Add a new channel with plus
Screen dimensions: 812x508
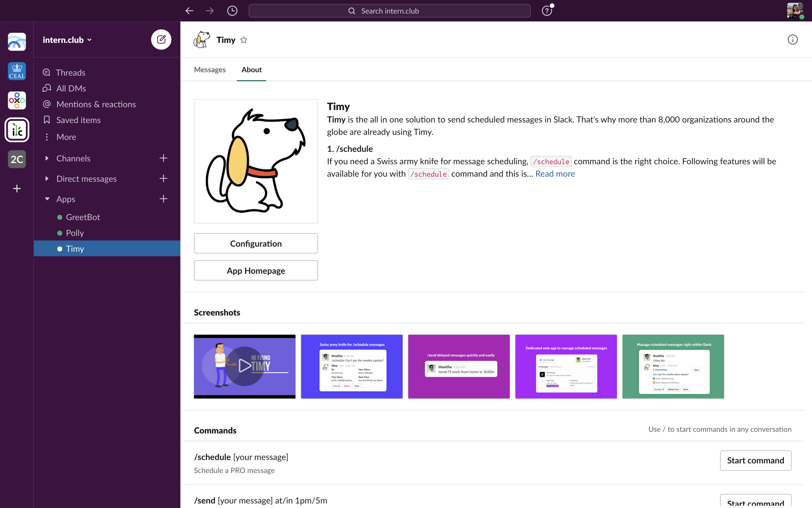[164, 158]
